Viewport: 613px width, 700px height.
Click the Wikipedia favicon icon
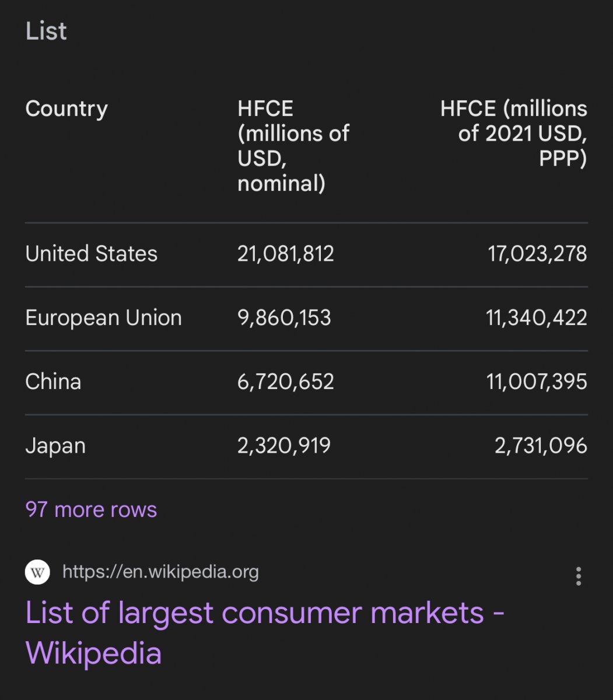pos(37,572)
